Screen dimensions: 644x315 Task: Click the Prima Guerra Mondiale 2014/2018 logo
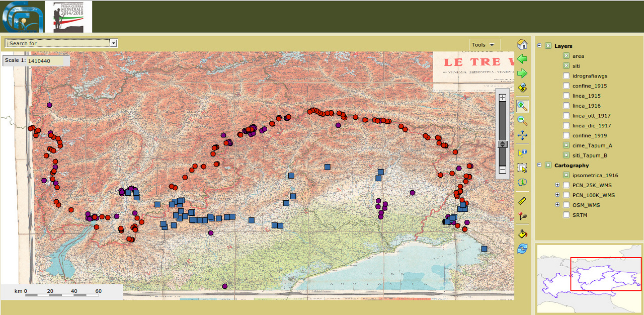(68, 17)
